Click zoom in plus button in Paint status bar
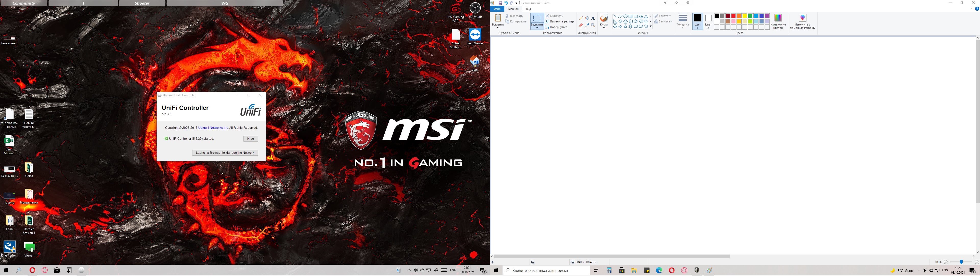Screen dimensions: 980x279 pos(977,262)
